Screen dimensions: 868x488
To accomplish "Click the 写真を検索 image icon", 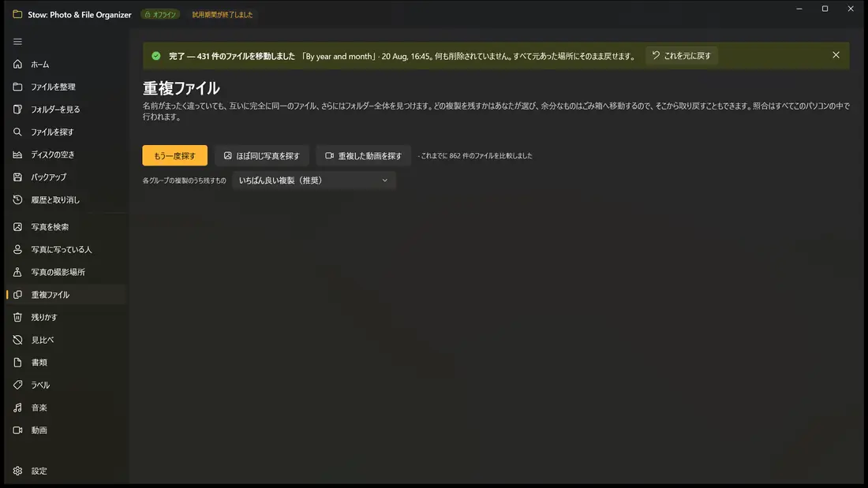I will (x=17, y=227).
